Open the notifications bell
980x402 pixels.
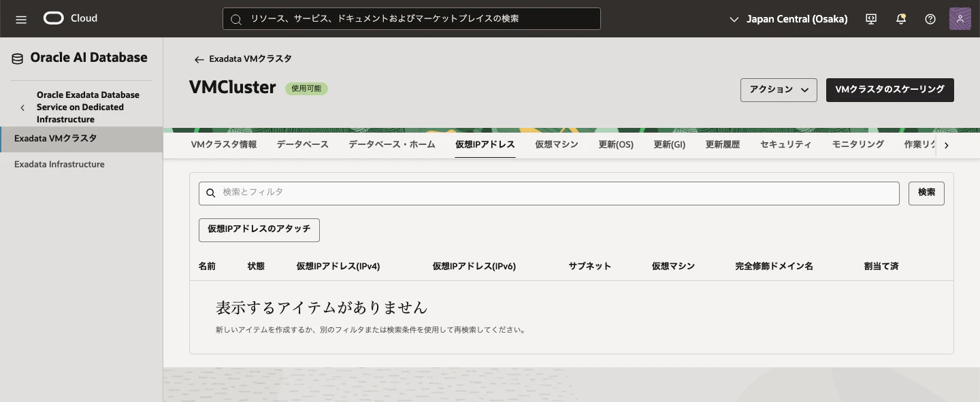(901, 19)
